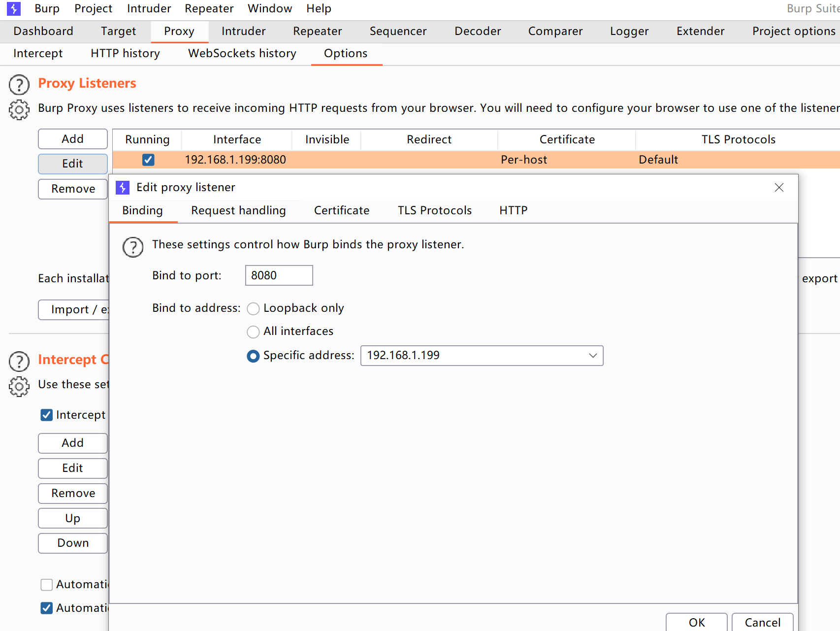Click the Burp Suite logo in menu bar
This screenshot has height=631, width=840.
14,8
